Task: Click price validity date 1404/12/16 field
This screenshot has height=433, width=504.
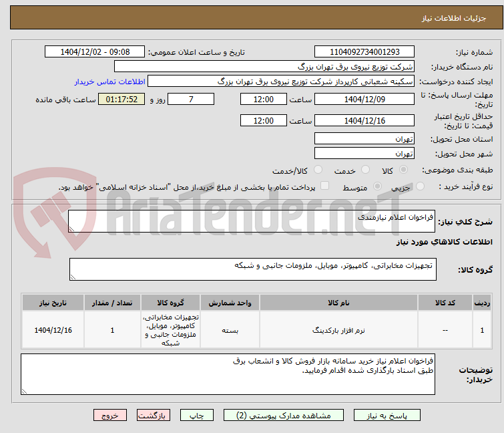Action: [364, 121]
